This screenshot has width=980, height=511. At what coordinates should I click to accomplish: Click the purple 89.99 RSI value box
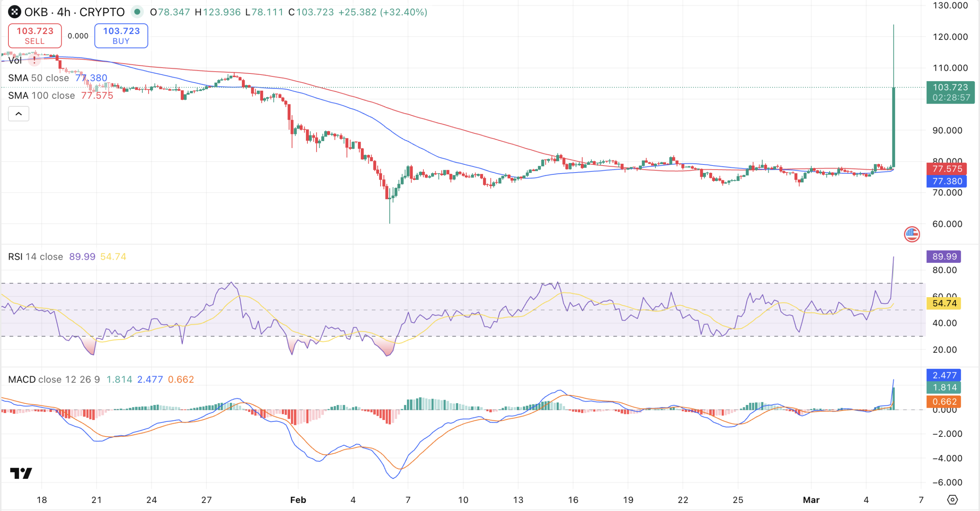[x=944, y=257]
